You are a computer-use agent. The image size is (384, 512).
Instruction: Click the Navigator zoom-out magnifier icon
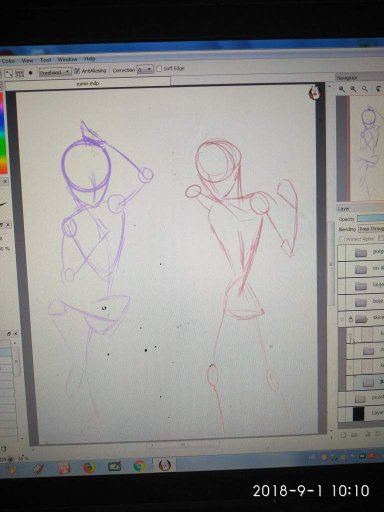(353, 89)
